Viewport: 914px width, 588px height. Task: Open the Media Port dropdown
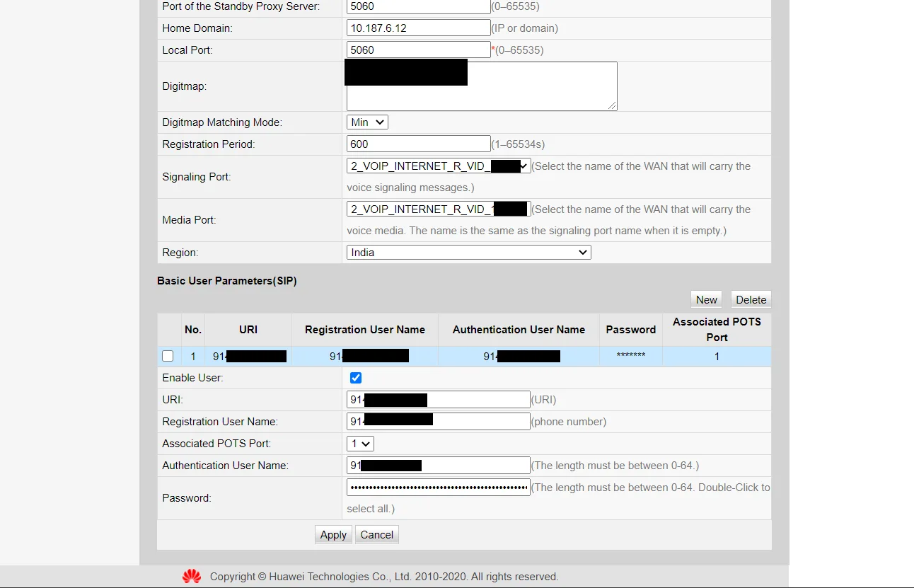[438, 209]
